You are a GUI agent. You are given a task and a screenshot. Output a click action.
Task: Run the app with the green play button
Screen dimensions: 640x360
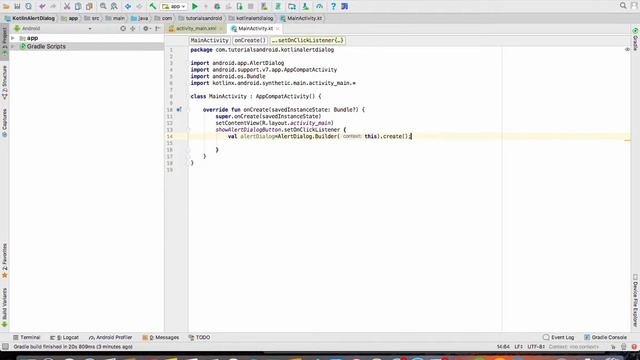point(195,6)
